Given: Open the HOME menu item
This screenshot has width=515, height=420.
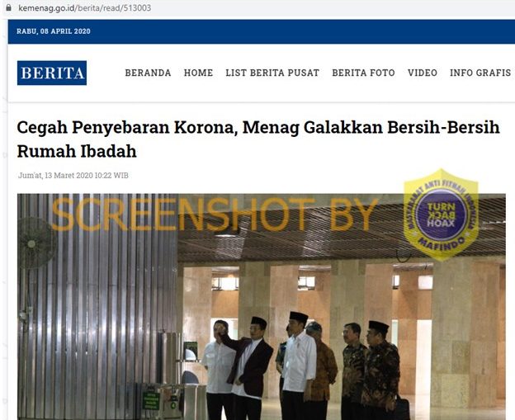Looking at the screenshot, I should pyautogui.click(x=198, y=73).
